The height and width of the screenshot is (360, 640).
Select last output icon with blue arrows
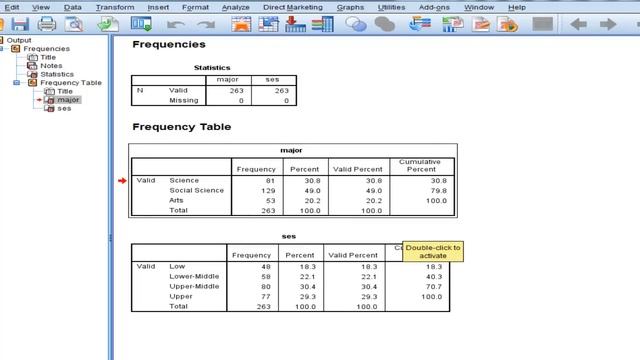coord(420,24)
